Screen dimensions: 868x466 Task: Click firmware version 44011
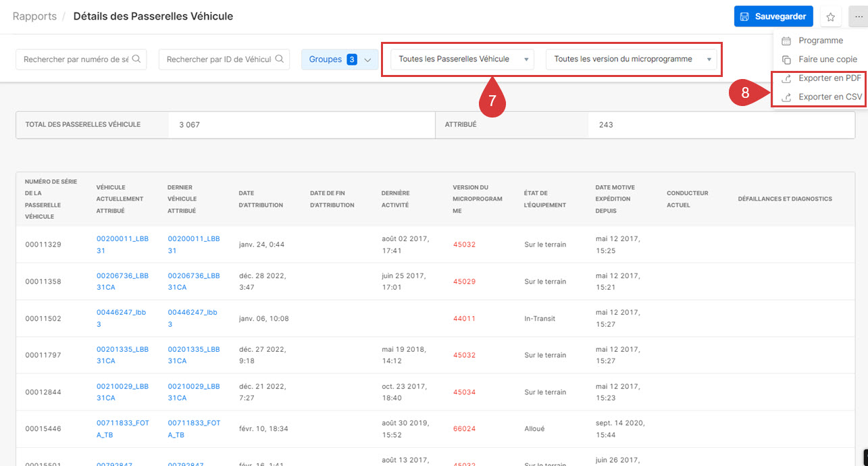pos(464,318)
